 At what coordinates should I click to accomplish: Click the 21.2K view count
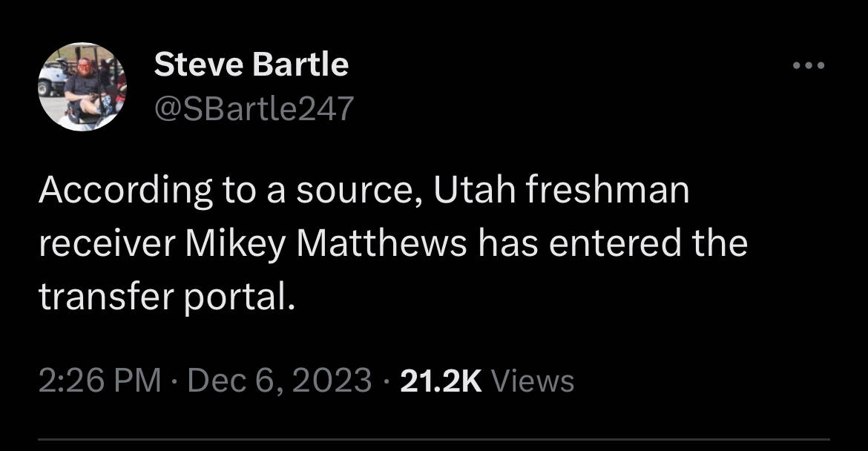(441, 381)
